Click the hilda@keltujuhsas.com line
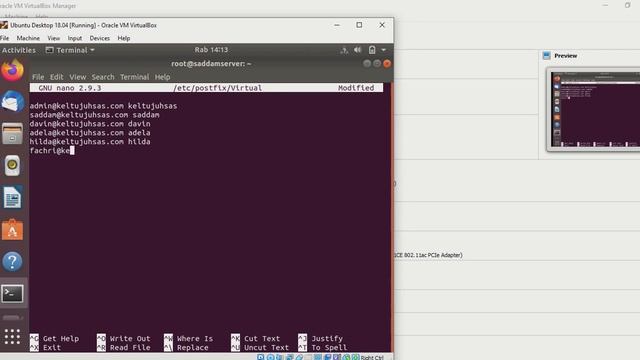Viewport: 640px width, 360px height. (x=90, y=142)
